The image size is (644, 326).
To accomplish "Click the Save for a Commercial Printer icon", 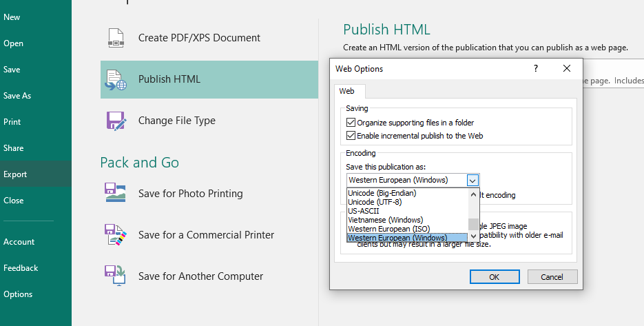I will (x=115, y=235).
